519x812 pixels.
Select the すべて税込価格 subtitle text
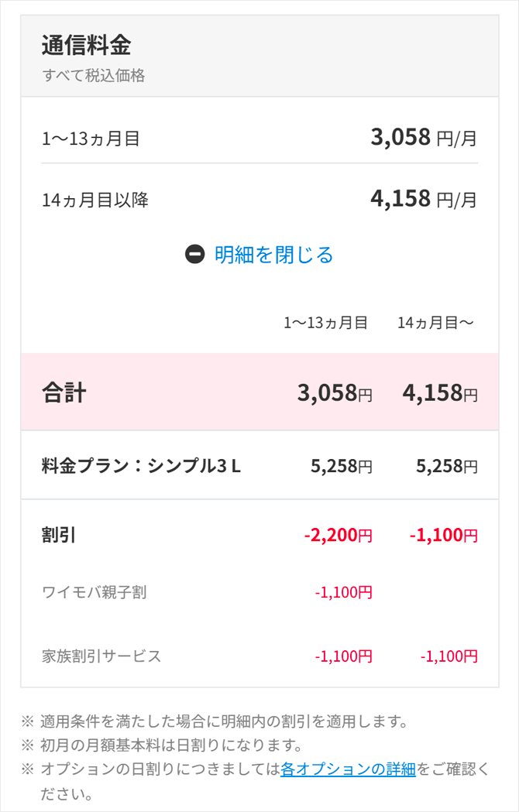pos(93,76)
